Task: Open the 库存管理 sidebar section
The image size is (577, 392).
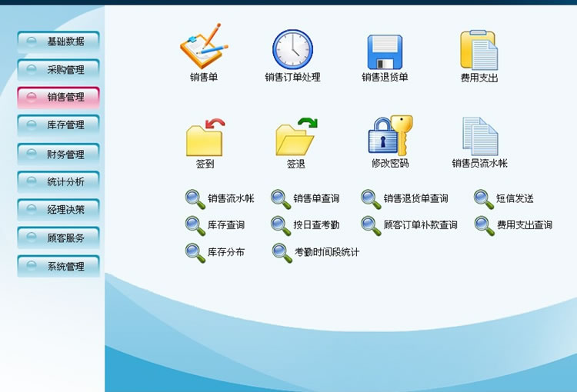Action: 58,125
